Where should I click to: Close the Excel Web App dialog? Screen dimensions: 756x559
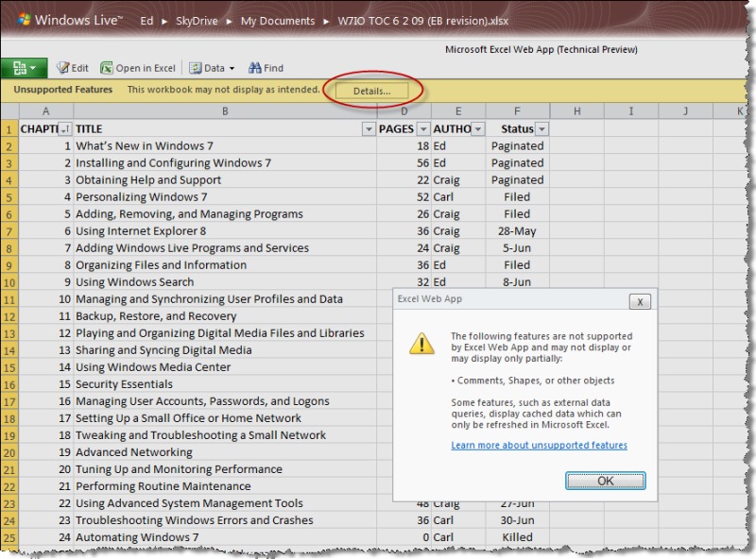640,301
